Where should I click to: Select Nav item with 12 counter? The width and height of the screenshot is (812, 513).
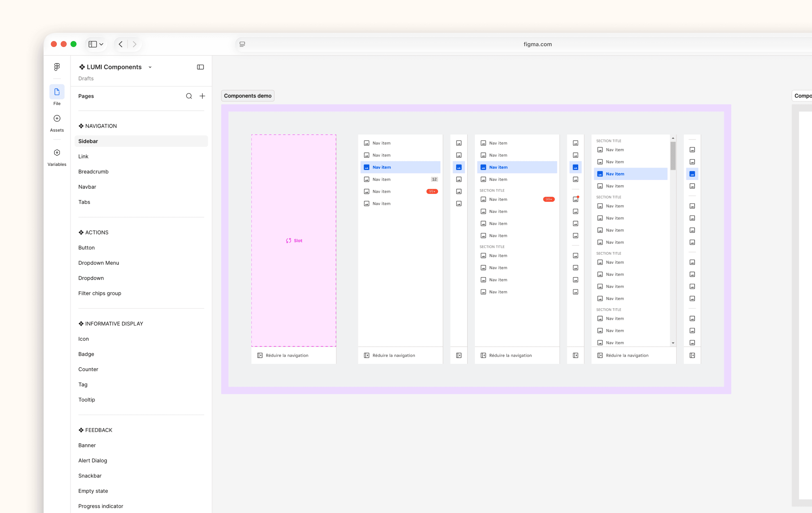[400, 179]
